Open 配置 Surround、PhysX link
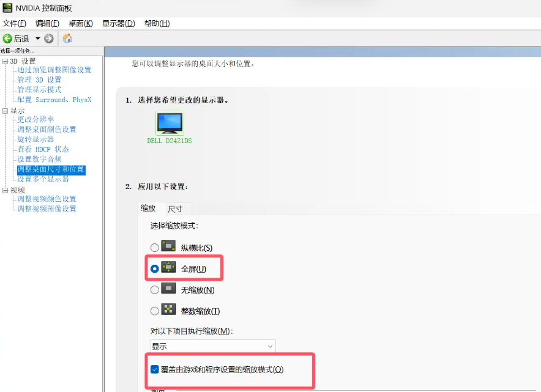Image resolution: width=541 pixels, height=392 pixels. 54,100
